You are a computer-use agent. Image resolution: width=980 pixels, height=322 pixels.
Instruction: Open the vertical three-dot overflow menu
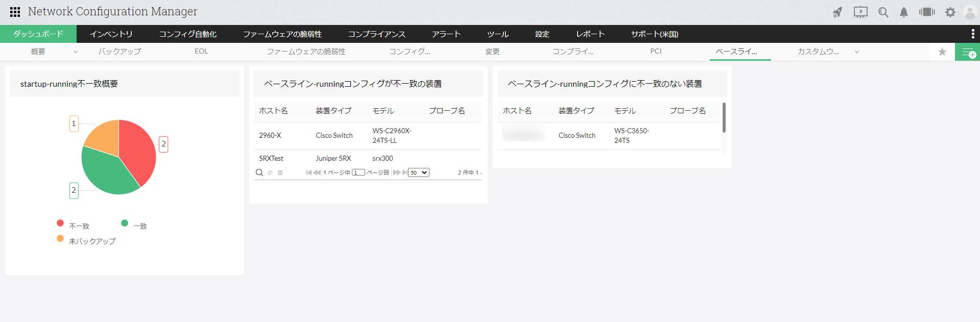click(x=972, y=34)
